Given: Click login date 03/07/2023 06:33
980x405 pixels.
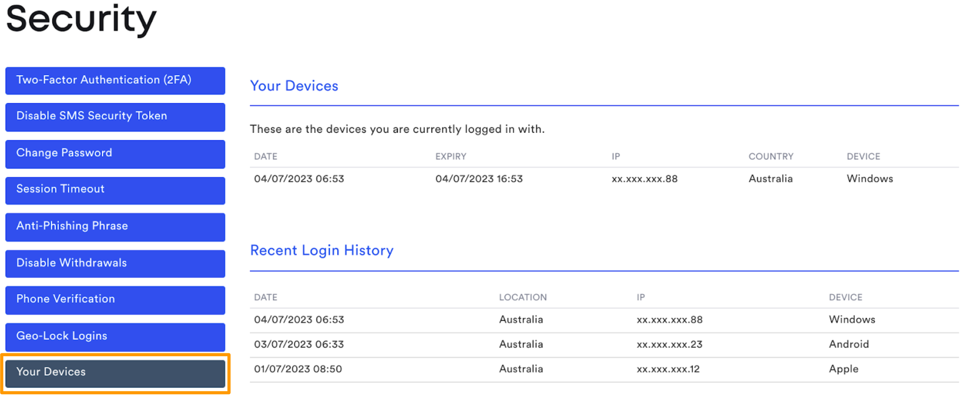Looking at the screenshot, I should (x=299, y=344).
